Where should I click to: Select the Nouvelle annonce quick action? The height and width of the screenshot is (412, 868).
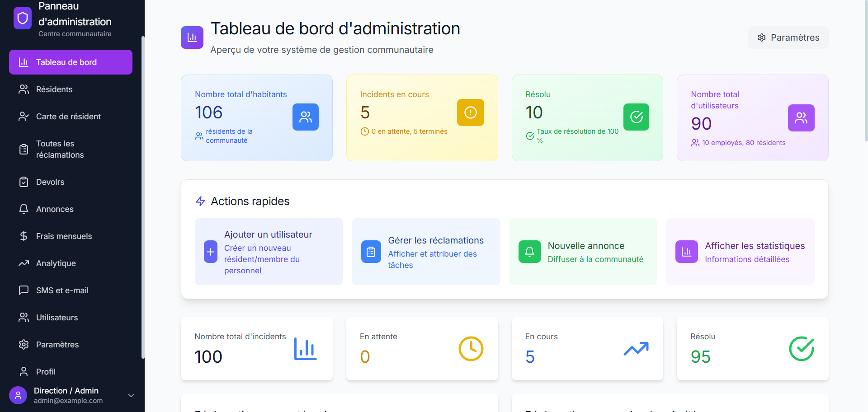[583, 252]
